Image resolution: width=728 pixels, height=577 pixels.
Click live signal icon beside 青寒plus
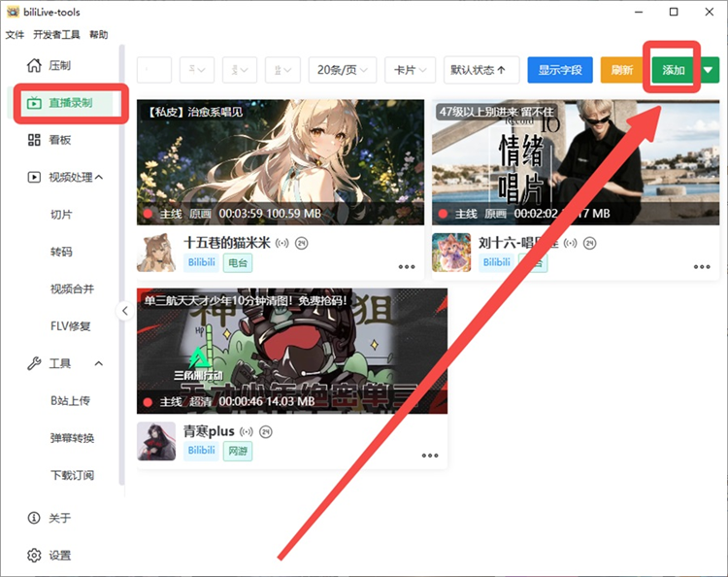tap(247, 431)
